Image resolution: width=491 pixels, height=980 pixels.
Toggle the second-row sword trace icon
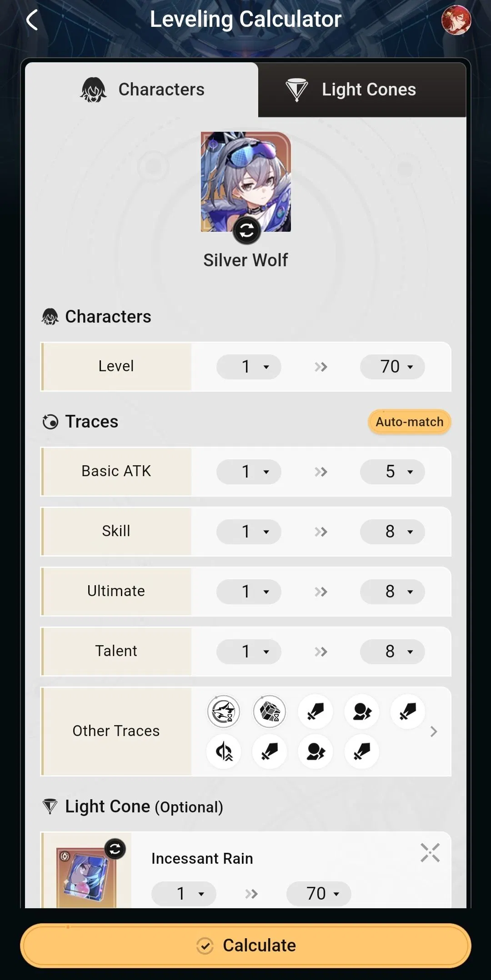pyautogui.click(x=269, y=752)
